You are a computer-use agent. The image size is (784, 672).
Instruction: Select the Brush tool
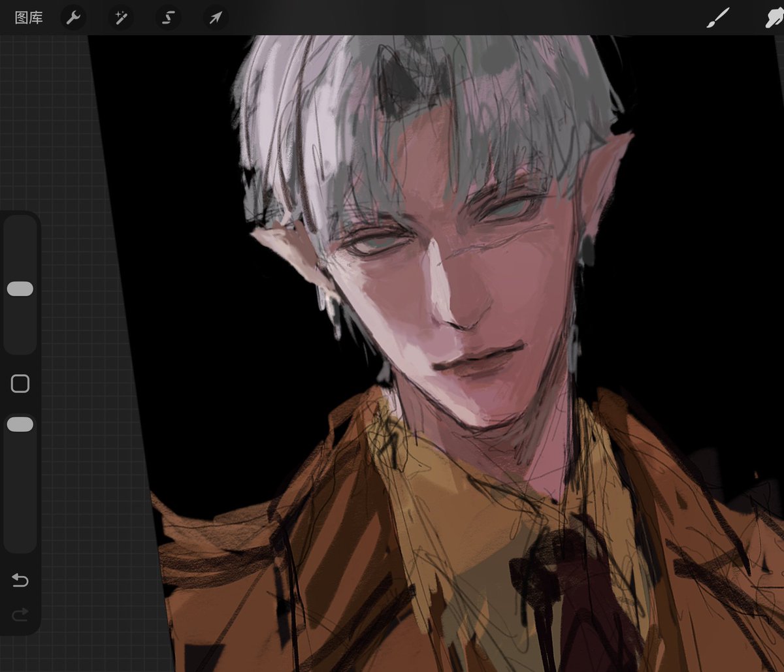pyautogui.click(x=719, y=18)
